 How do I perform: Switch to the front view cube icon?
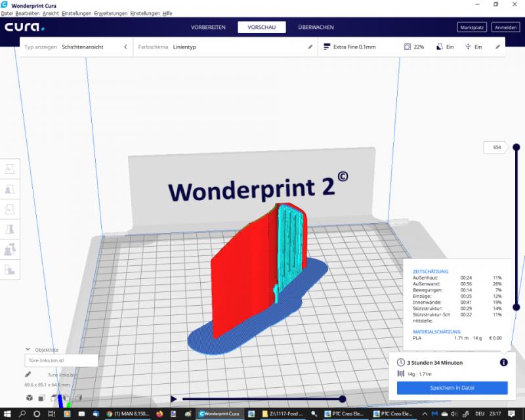pyautogui.click(x=41, y=398)
